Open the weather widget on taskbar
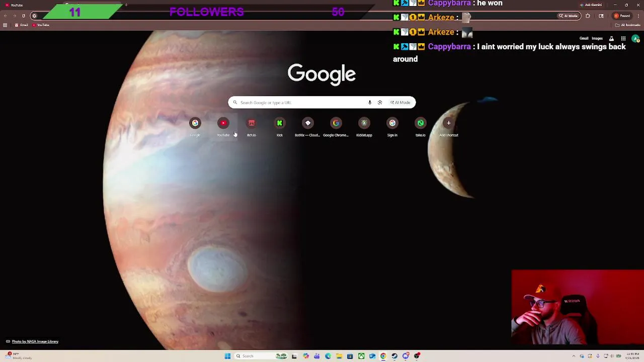The height and width of the screenshot is (362, 644). [18, 356]
